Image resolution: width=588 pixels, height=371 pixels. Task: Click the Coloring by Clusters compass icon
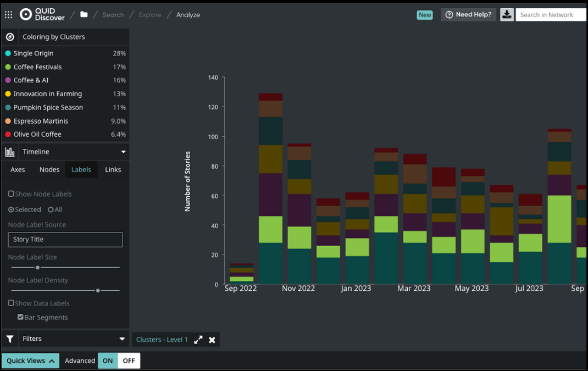[x=10, y=37]
